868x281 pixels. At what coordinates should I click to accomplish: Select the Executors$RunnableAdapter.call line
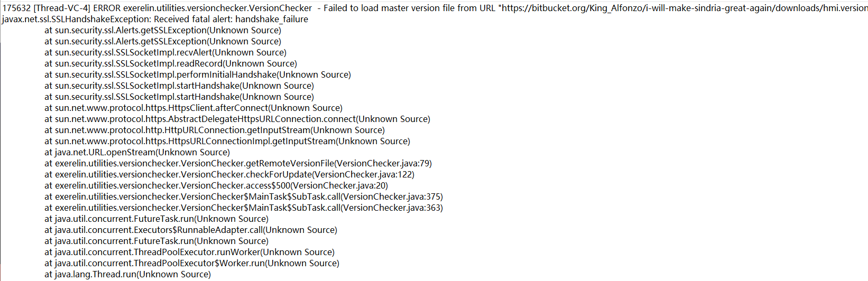[191, 230]
